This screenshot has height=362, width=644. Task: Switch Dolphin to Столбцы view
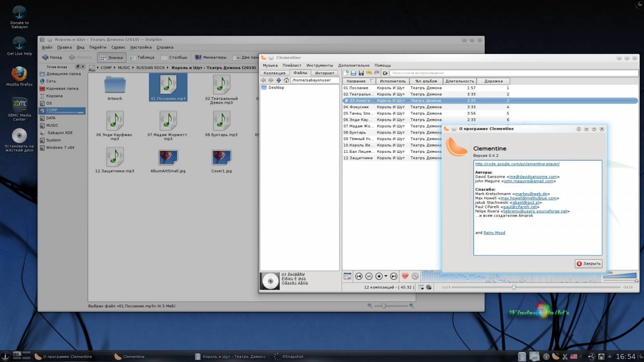pos(174,57)
